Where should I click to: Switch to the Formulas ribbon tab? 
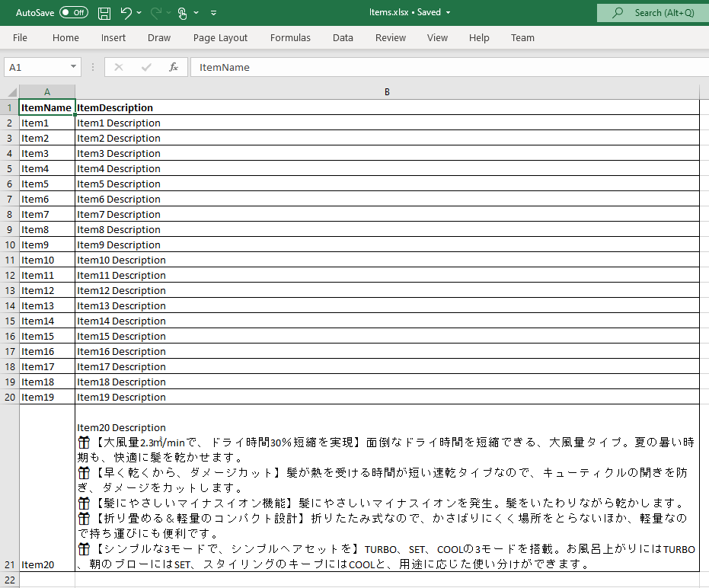coord(290,37)
